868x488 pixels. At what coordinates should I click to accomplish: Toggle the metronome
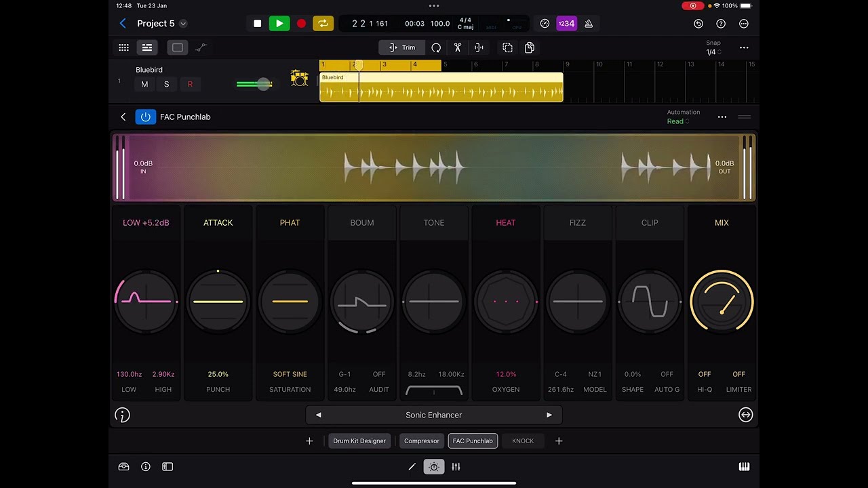[589, 24]
